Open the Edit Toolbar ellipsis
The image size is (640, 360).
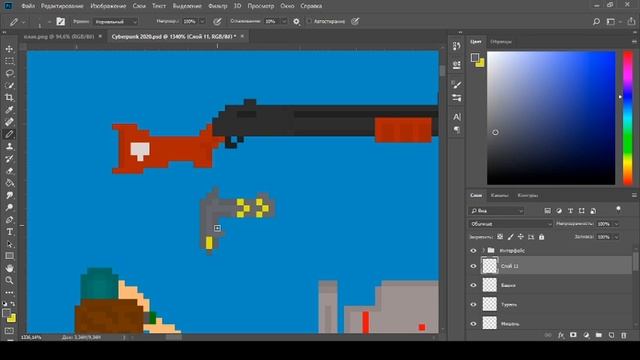9,293
